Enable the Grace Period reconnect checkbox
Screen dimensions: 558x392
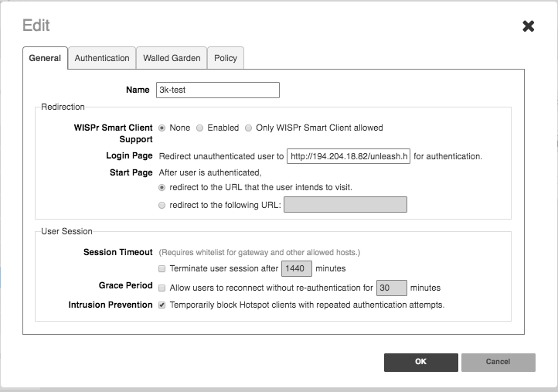coord(162,288)
